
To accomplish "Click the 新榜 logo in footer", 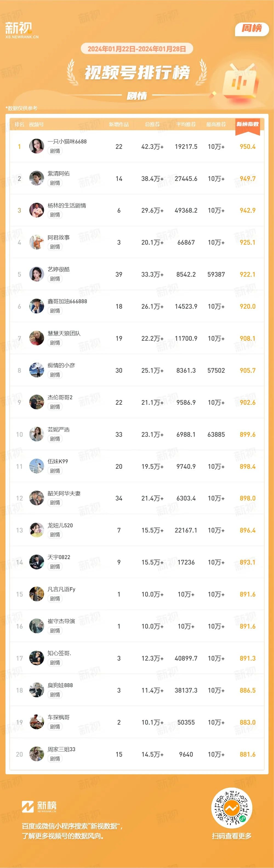I will (39, 806).
